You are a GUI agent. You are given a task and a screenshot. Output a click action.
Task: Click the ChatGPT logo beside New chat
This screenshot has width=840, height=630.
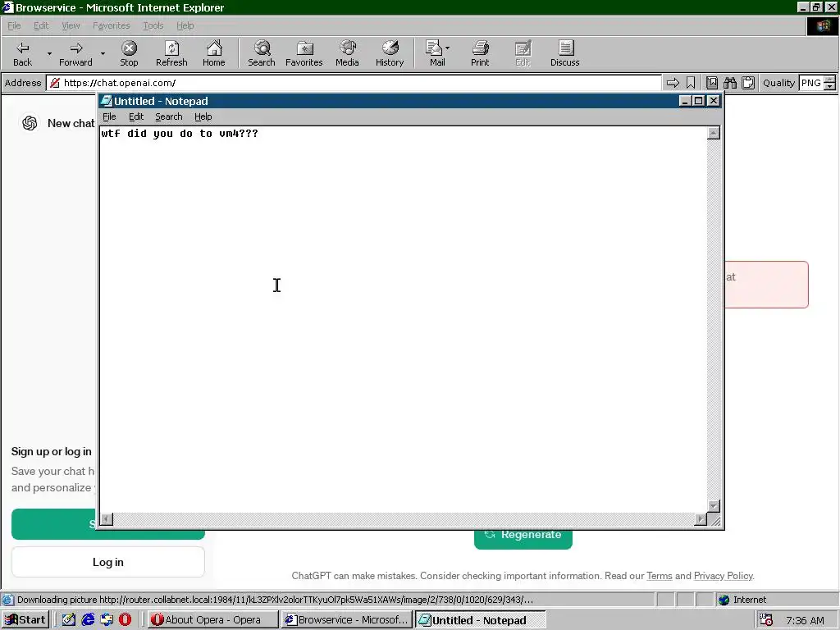click(30, 123)
